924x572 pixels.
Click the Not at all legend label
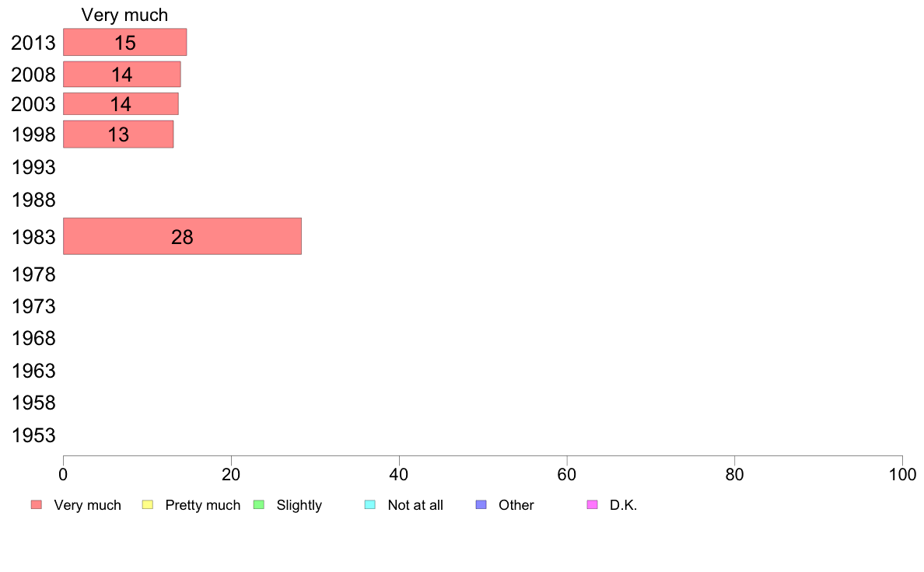(415, 505)
